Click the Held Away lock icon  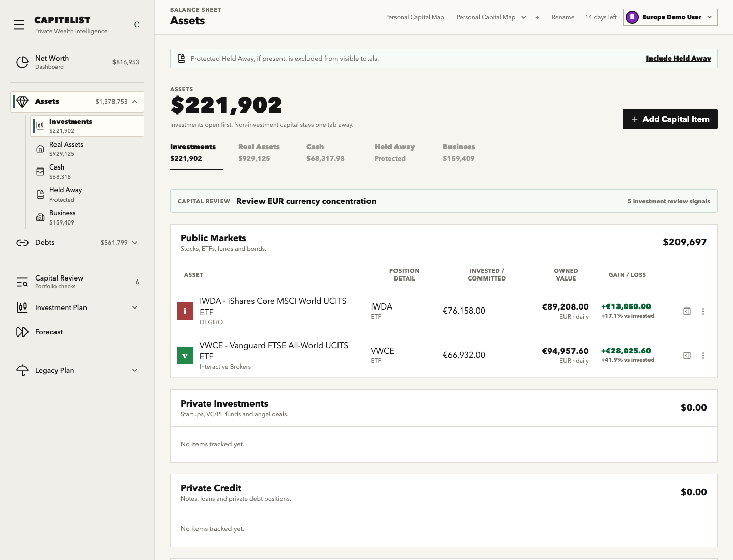(40, 194)
